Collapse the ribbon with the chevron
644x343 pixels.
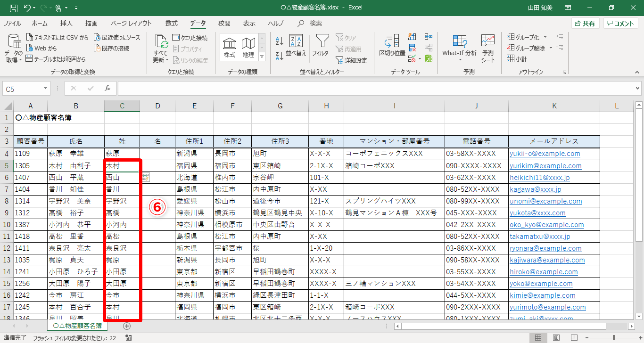pyautogui.click(x=638, y=72)
